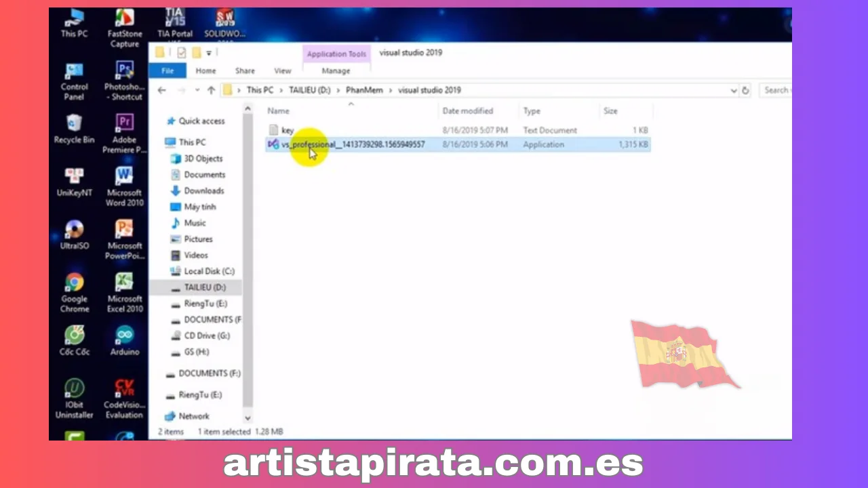Image resolution: width=868 pixels, height=488 pixels.
Task: Open UltraISO desktop icon
Action: (x=74, y=235)
